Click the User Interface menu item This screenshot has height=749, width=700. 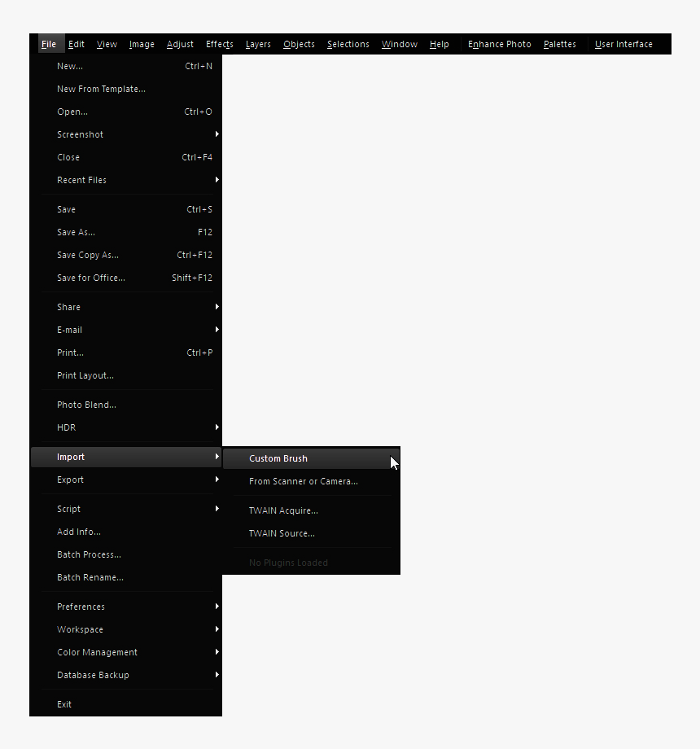(623, 44)
